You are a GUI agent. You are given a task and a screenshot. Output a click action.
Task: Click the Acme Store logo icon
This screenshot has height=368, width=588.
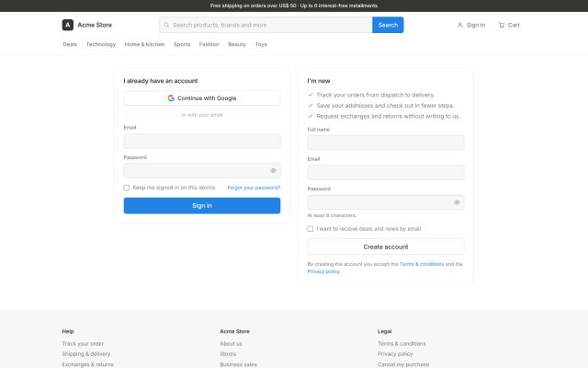(67, 25)
